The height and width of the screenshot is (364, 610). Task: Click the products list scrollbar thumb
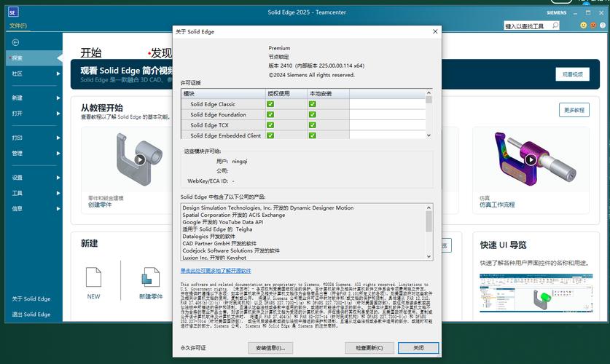(x=429, y=221)
